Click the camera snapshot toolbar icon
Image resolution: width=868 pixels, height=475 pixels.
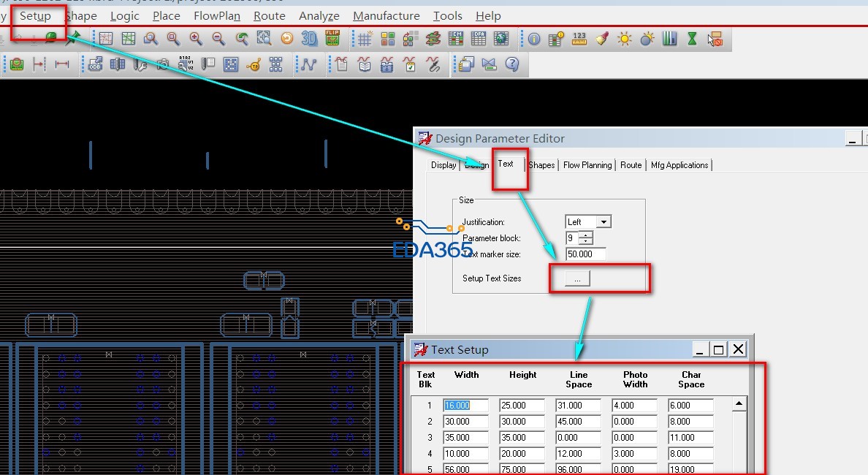coord(163,64)
